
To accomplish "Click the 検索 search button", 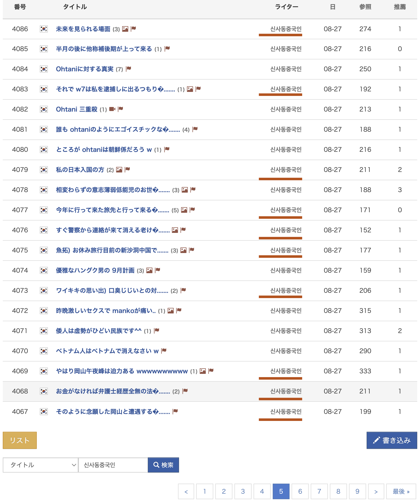I will coord(163,465).
